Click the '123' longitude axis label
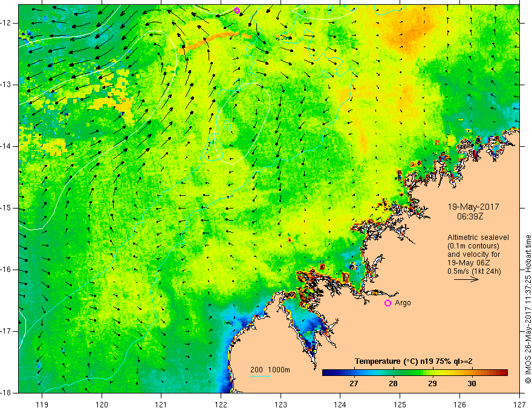Screen dimensions: 532x411 coord(281,404)
